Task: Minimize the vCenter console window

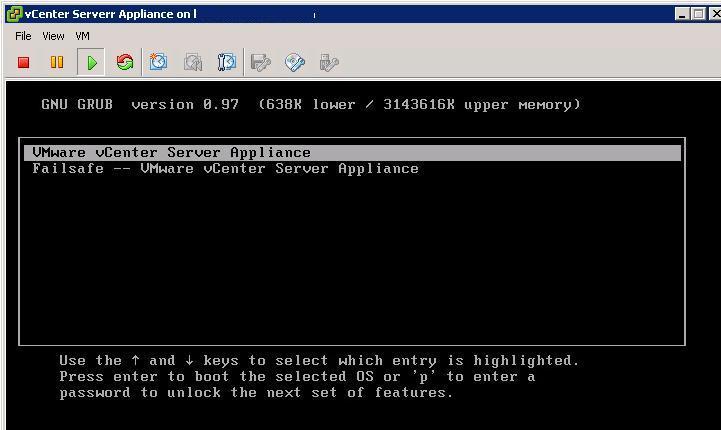Action: (682, 14)
